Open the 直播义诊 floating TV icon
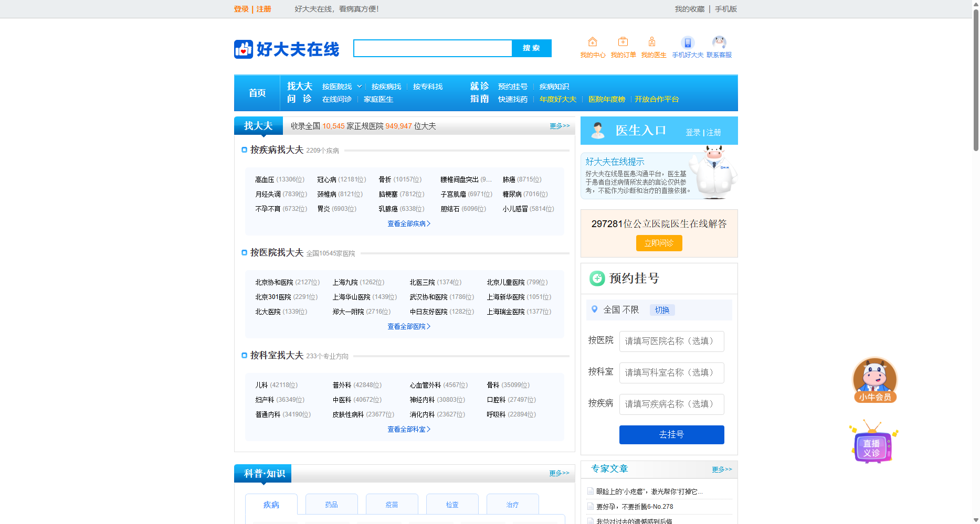Viewport: 980px width, 524px height. (873, 442)
